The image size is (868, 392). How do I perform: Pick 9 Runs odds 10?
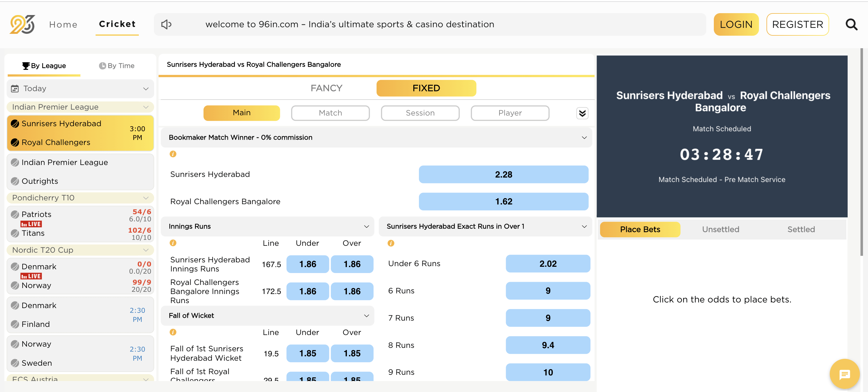[x=547, y=372]
